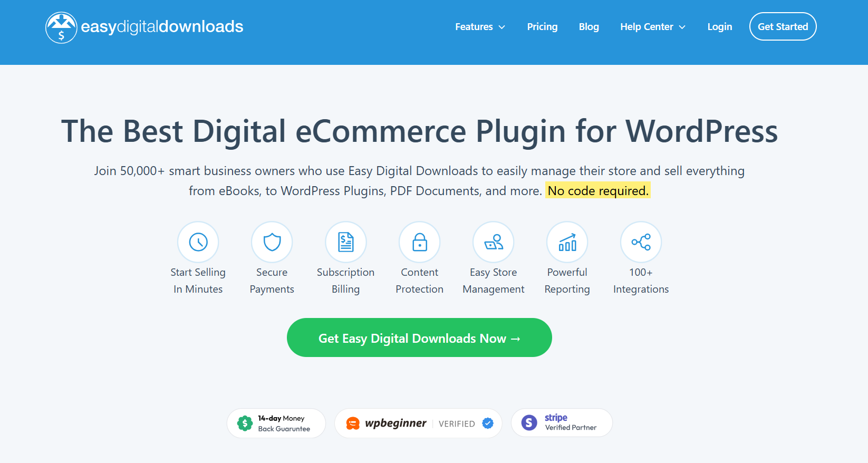The height and width of the screenshot is (463, 868).
Task: Click the orange wpbeginner logo icon
Action: coord(353,423)
